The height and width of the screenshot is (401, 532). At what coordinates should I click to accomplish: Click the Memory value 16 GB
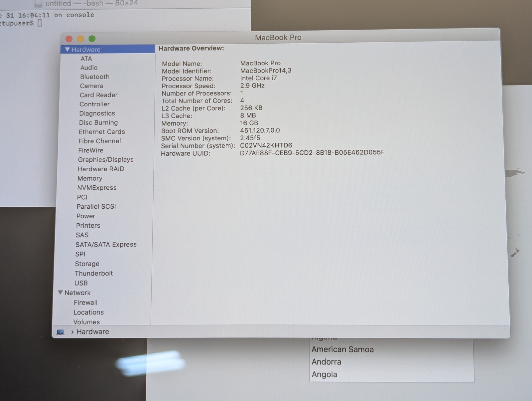click(249, 123)
